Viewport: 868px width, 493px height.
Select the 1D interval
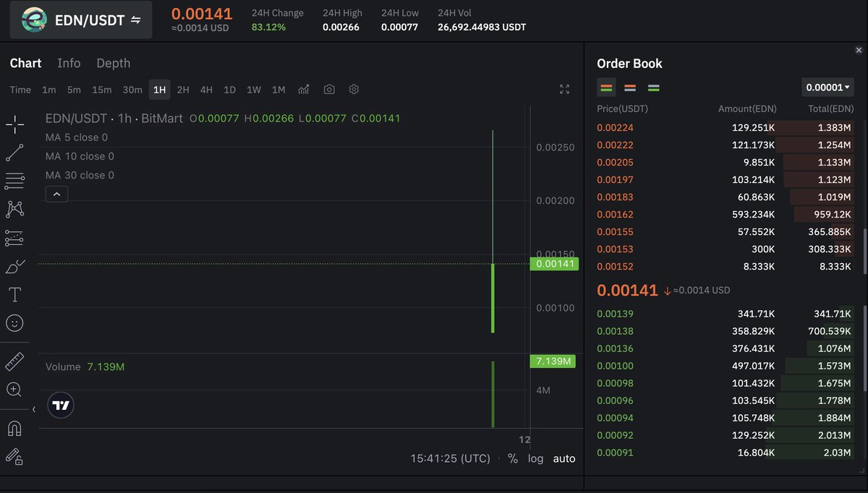pos(229,90)
